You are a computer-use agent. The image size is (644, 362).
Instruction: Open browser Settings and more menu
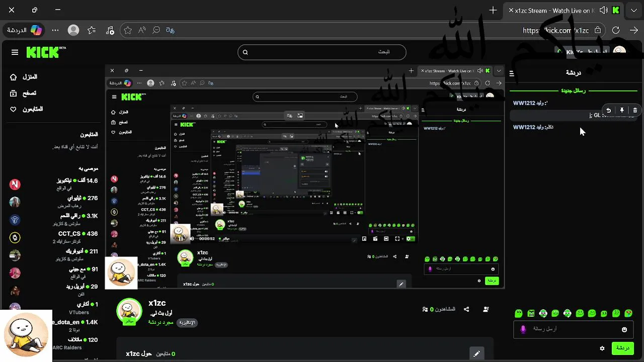pyautogui.click(x=55, y=30)
